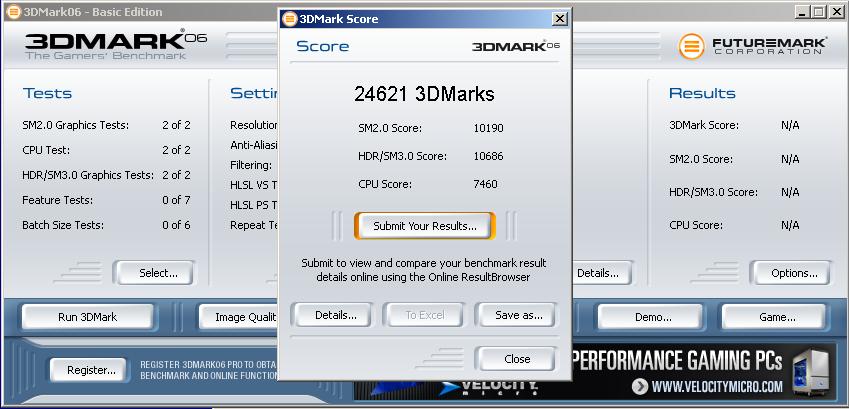This screenshot has height=409, width=849.
Task: Click the X on 3DMark Score title bar
Action: click(559, 19)
